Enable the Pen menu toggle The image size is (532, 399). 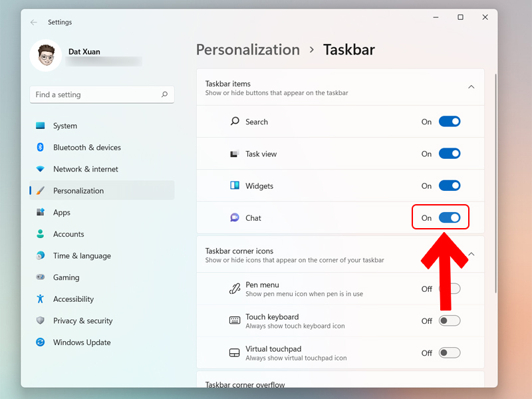[450, 289]
